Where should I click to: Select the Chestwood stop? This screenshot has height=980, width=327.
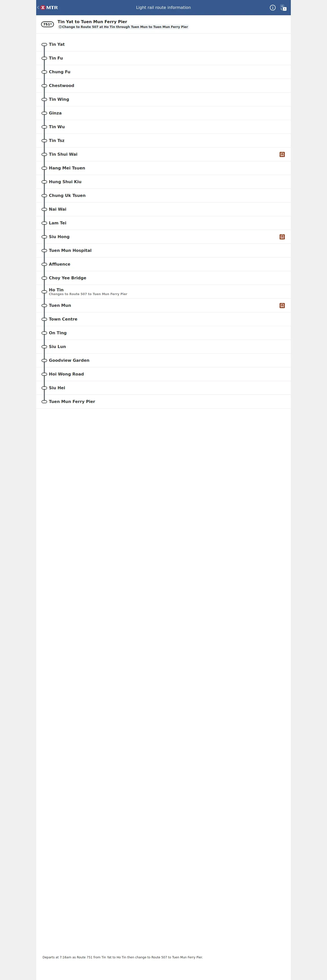(x=163, y=85)
